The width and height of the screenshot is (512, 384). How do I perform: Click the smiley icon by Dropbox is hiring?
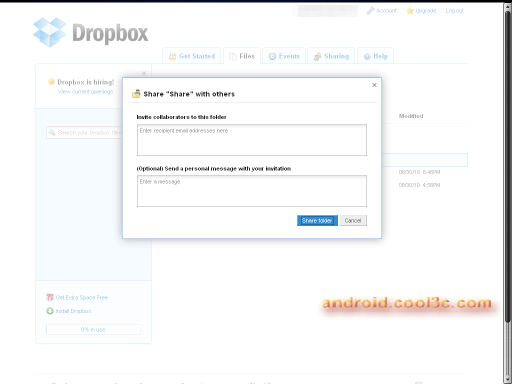tap(51, 82)
